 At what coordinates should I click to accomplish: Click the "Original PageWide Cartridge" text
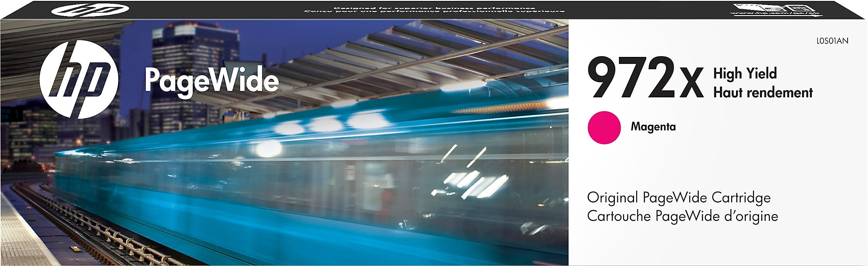click(679, 198)
